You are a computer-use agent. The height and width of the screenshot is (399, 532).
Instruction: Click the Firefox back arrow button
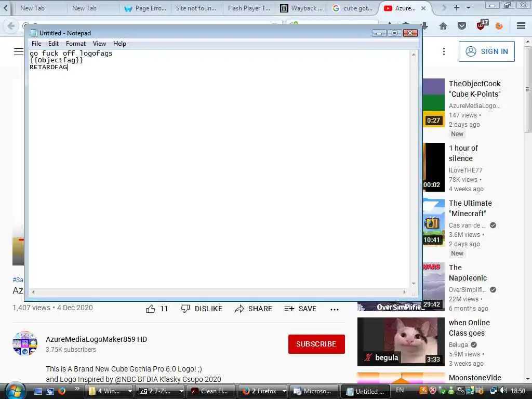point(11,26)
